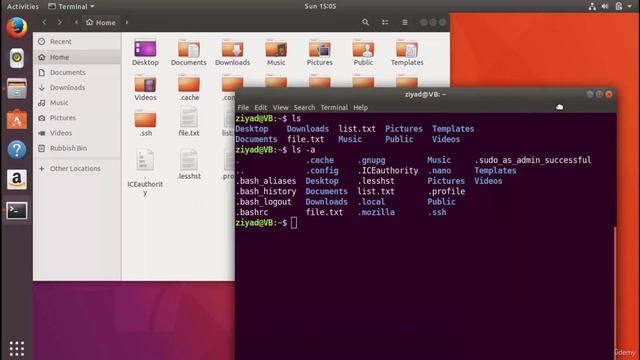The height and width of the screenshot is (360, 640).
Task: Click the ziyad@VB terminal title bar
Action: [x=425, y=94]
